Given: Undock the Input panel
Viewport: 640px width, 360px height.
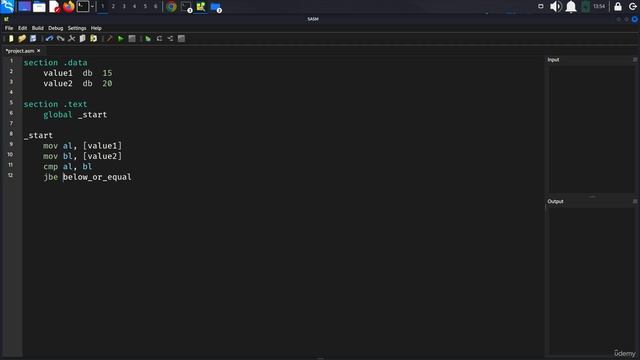Looking at the screenshot, I should [x=635, y=60].
